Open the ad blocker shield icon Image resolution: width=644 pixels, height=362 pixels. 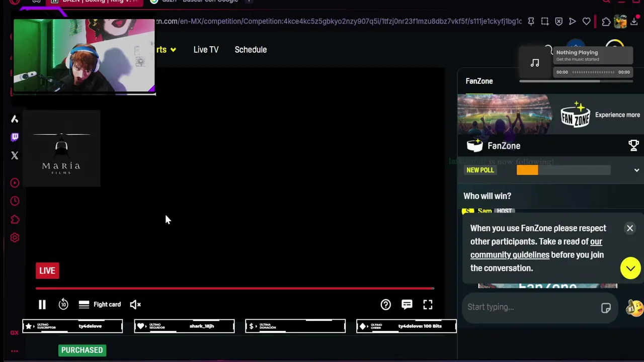coord(558,22)
